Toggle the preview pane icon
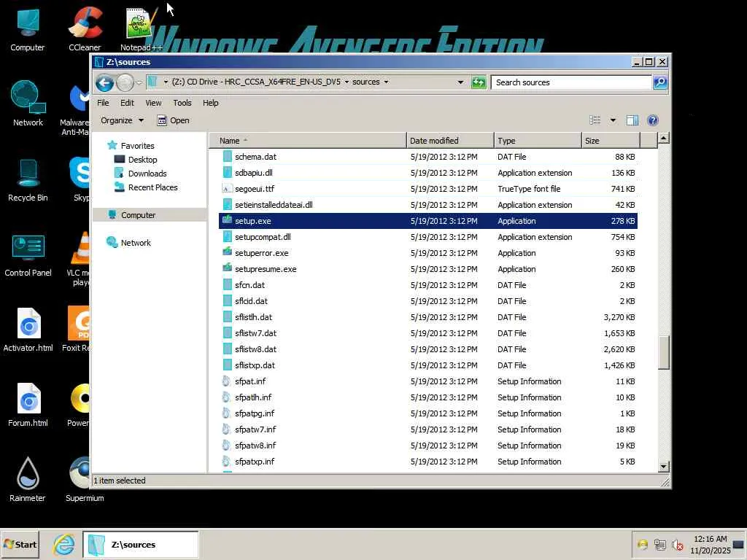The image size is (747, 560). (x=632, y=120)
